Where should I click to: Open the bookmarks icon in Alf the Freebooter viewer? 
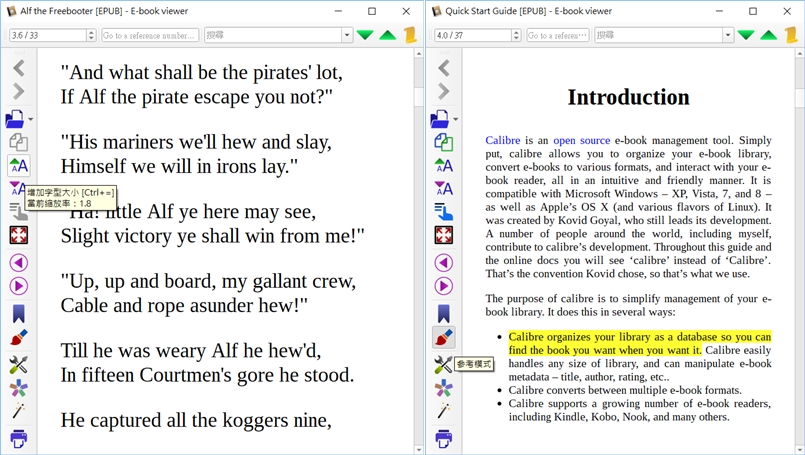pyautogui.click(x=18, y=313)
